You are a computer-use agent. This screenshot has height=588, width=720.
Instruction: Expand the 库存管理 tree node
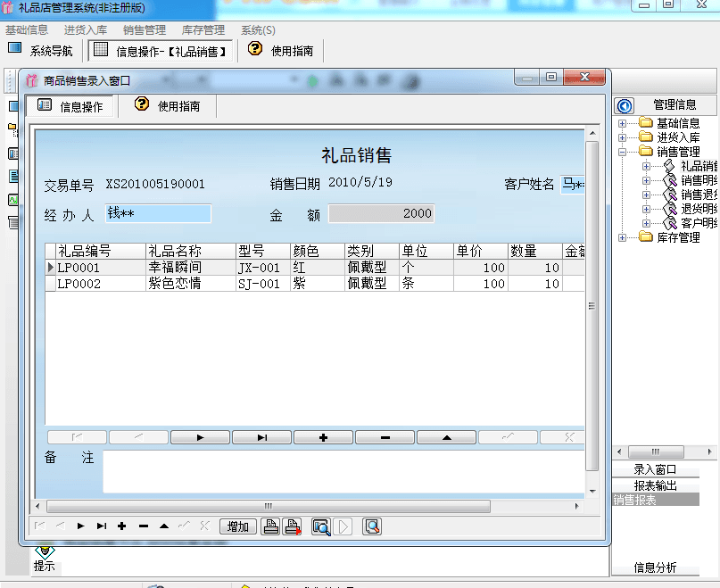(622, 237)
